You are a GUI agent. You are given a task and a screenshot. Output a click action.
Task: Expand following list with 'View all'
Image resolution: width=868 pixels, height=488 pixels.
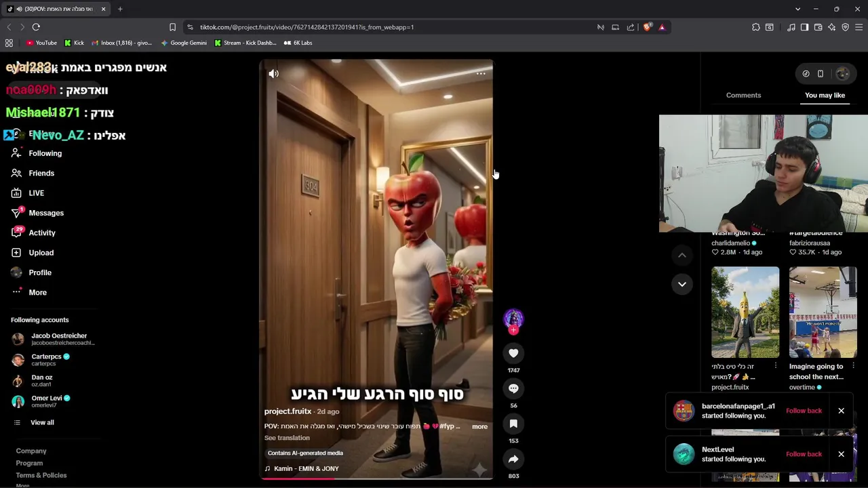click(42, 422)
